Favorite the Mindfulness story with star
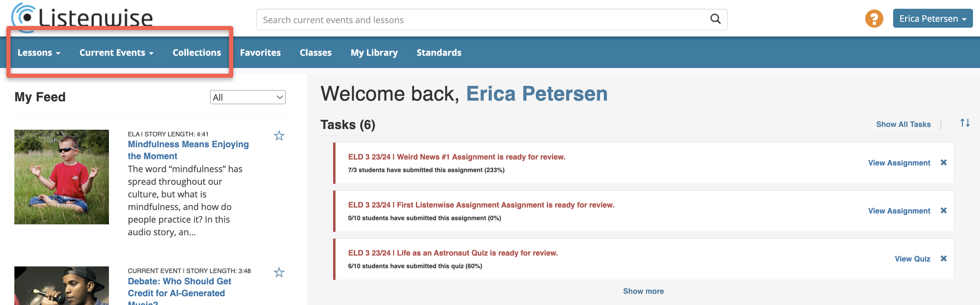Image resolution: width=980 pixels, height=305 pixels. [x=279, y=136]
